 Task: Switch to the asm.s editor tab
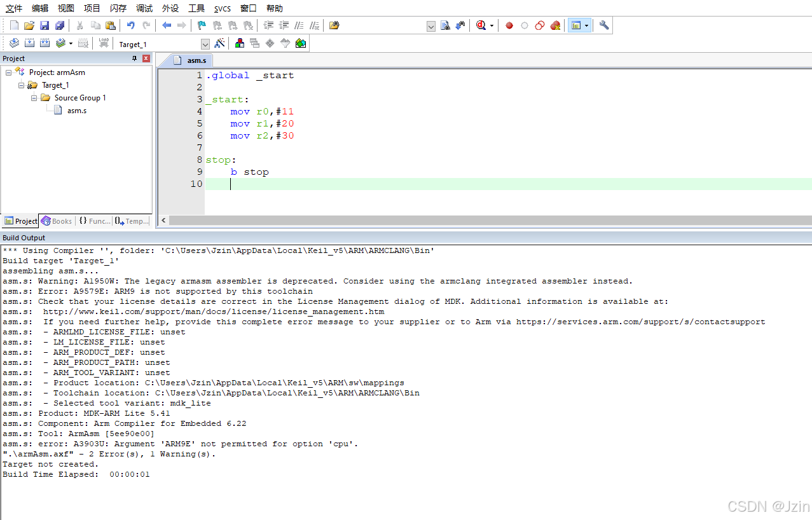[x=191, y=60]
